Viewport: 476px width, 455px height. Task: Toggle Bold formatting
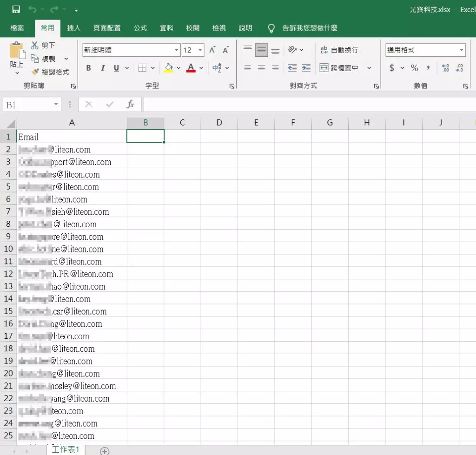pos(88,68)
